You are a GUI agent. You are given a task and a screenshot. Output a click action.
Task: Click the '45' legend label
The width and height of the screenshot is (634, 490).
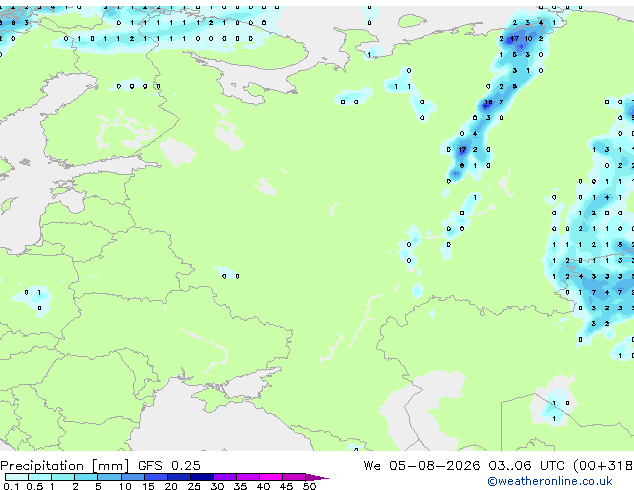click(286, 486)
